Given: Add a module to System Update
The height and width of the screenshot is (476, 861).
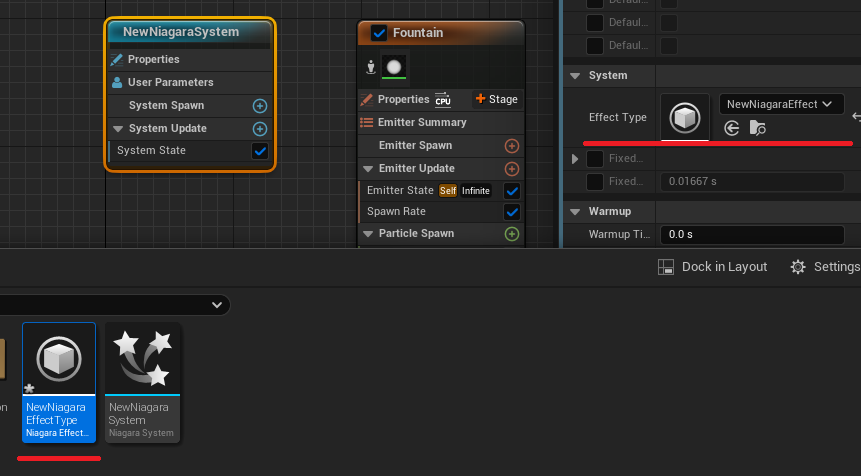Looking at the screenshot, I should tap(260, 128).
